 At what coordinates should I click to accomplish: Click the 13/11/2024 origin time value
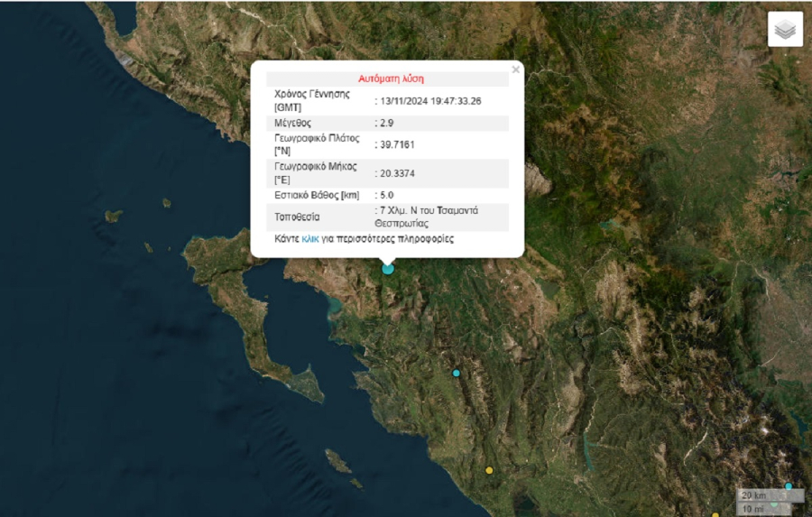coord(430,101)
